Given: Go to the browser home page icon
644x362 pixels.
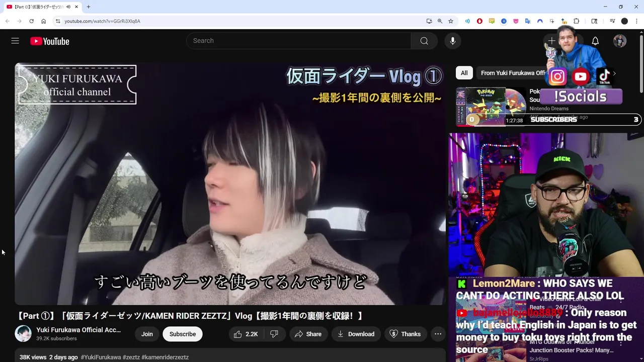Looking at the screenshot, I should 44,21.
